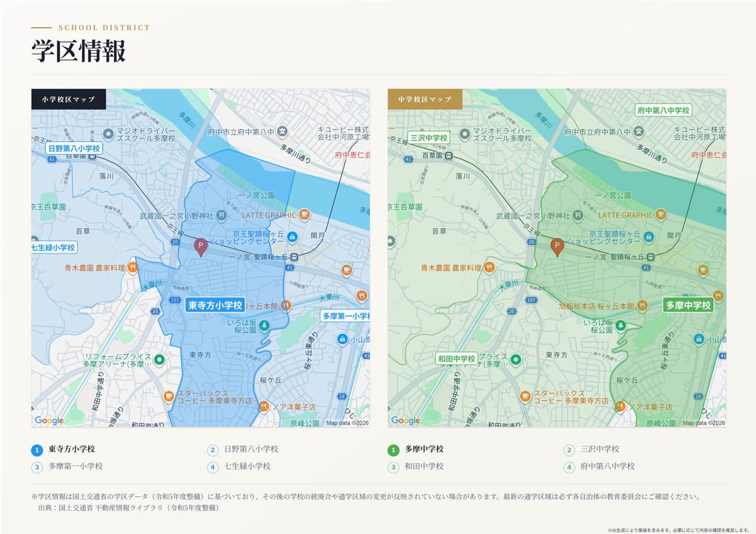Click Google logo on left map
This screenshot has height=534, width=756.
click(50, 421)
